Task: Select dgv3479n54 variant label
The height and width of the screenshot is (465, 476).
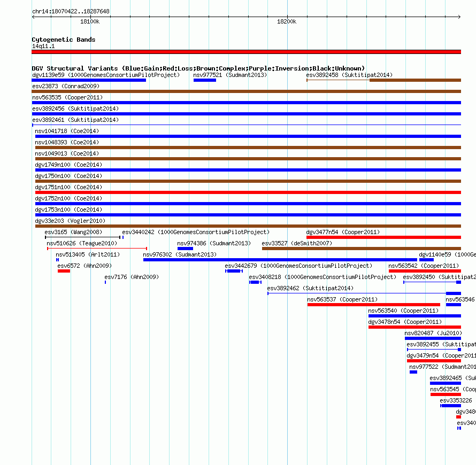Action: tap(441, 355)
